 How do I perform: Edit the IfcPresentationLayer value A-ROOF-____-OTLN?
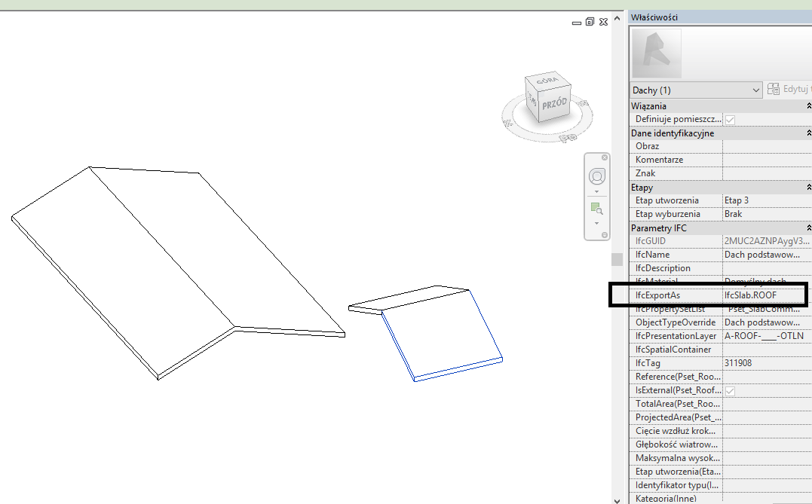pos(767,336)
